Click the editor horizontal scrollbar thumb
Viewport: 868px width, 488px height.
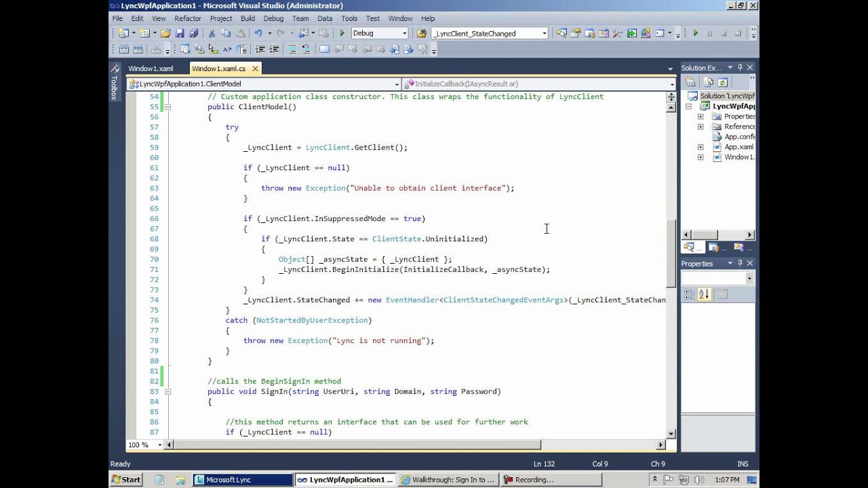pos(357,445)
